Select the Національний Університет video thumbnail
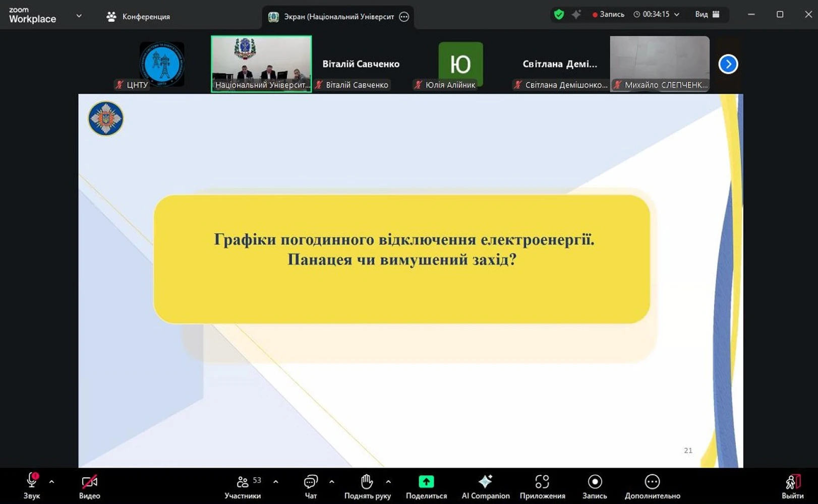The image size is (818, 504). coord(261,63)
